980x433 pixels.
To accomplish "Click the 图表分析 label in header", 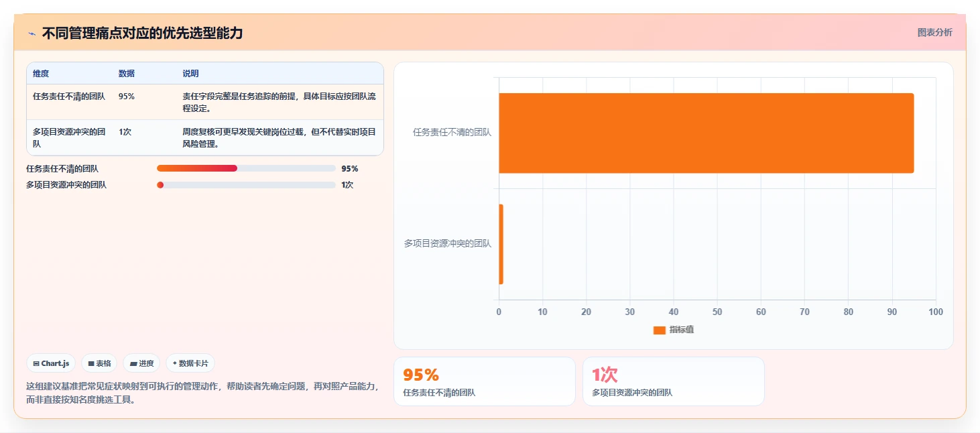I will (x=934, y=32).
